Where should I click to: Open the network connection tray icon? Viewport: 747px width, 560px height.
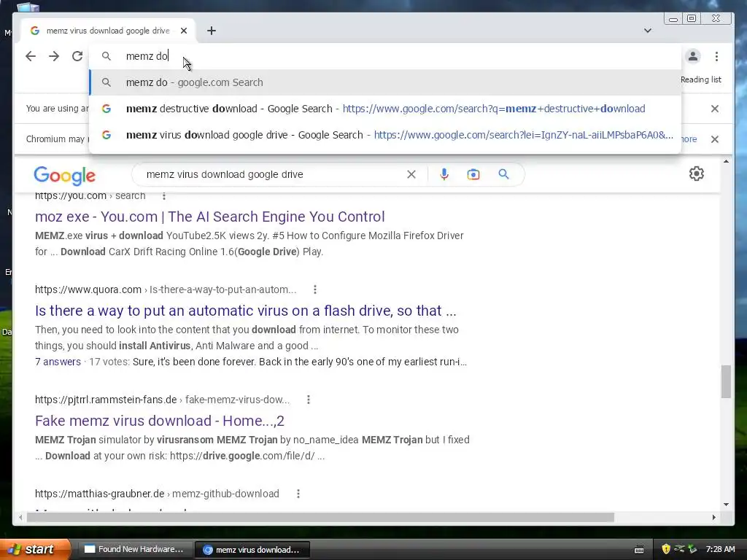pos(679,548)
